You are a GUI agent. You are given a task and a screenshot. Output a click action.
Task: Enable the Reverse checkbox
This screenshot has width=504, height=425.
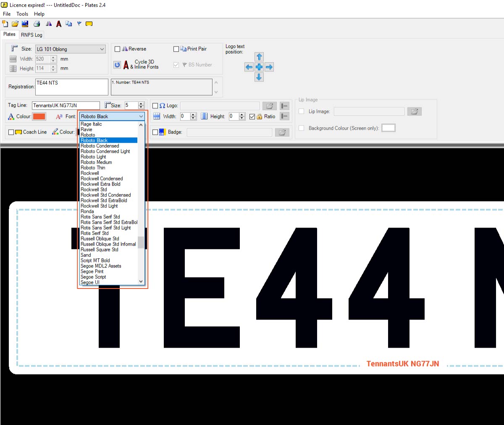click(x=118, y=49)
